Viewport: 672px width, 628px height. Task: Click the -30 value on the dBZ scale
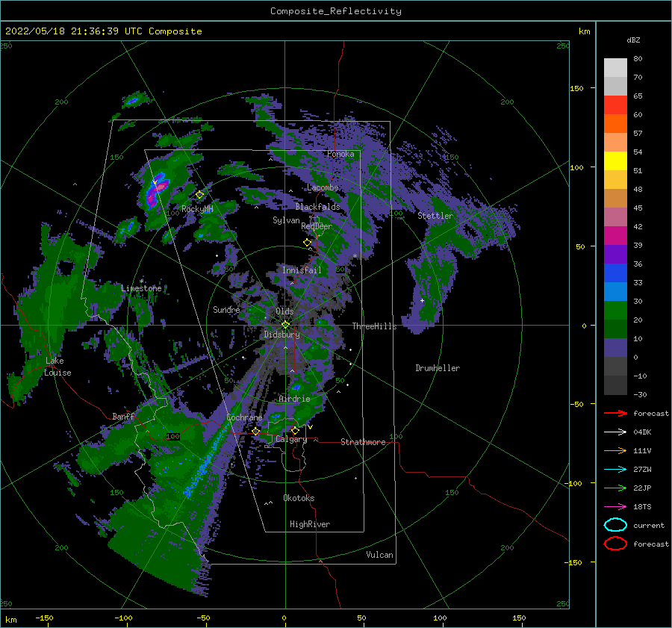(x=640, y=394)
